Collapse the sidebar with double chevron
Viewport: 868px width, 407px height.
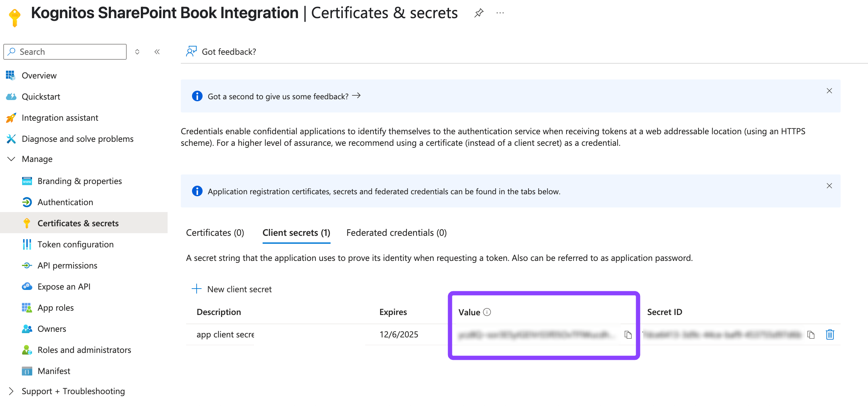click(x=157, y=51)
